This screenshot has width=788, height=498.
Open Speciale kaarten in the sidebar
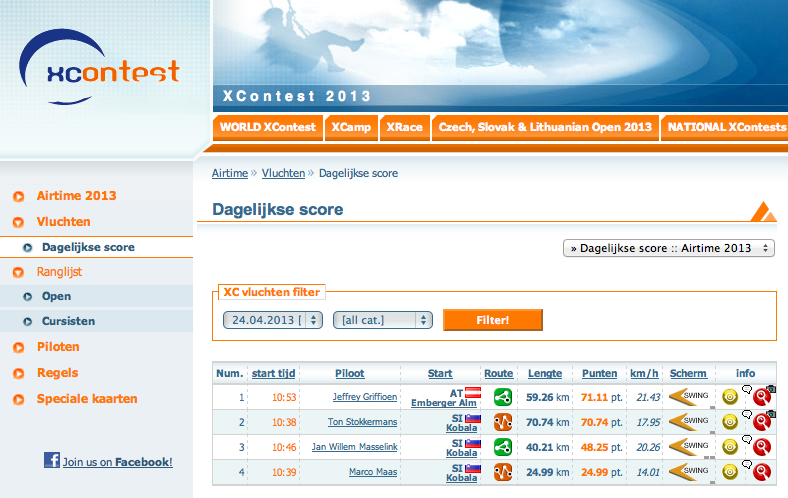click(x=87, y=399)
